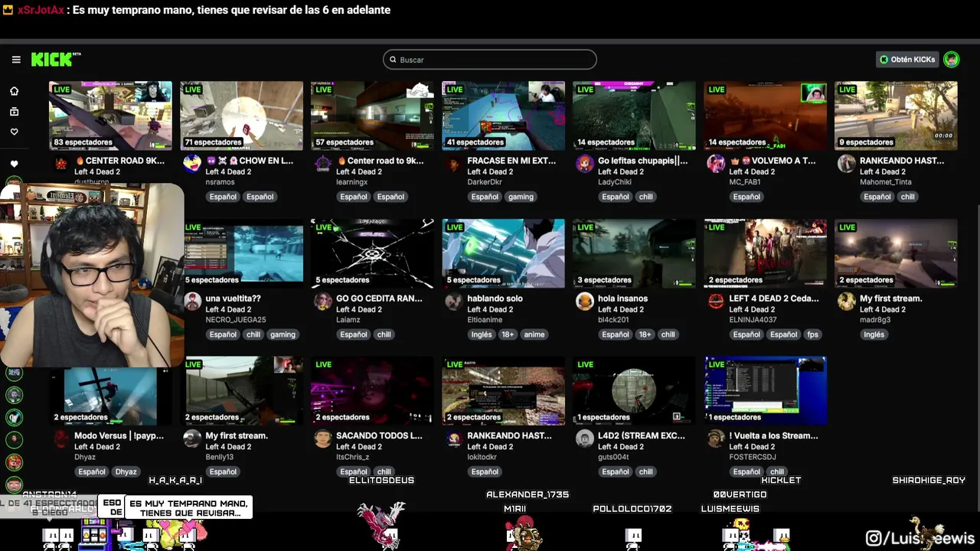Open the Browse icon in the sidebar
This screenshot has width=980, height=551.
click(x=14, y=112)
